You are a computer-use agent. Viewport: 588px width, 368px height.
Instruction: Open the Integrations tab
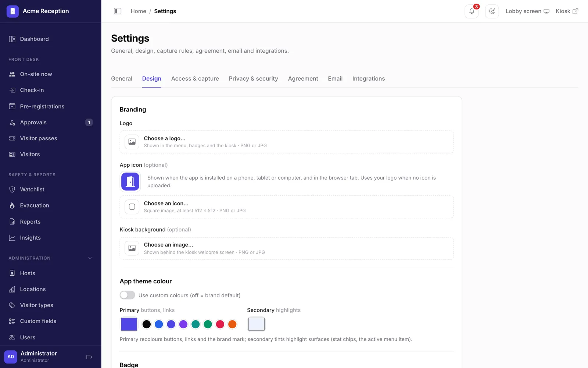(x=369, y=78)
